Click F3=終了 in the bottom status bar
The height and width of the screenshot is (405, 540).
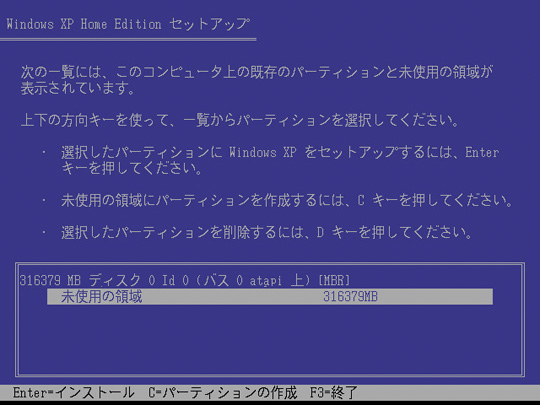(334, 393)
